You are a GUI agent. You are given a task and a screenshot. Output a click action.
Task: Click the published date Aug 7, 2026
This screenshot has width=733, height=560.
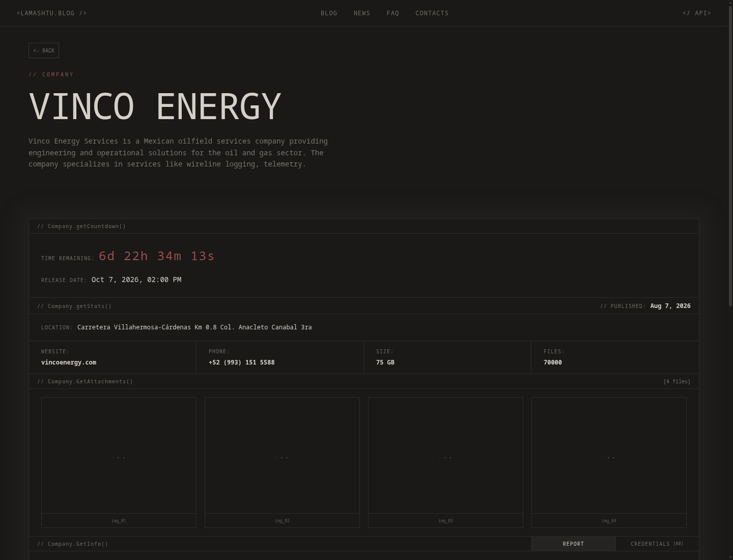pyautogui.click(x=670, y=306)
